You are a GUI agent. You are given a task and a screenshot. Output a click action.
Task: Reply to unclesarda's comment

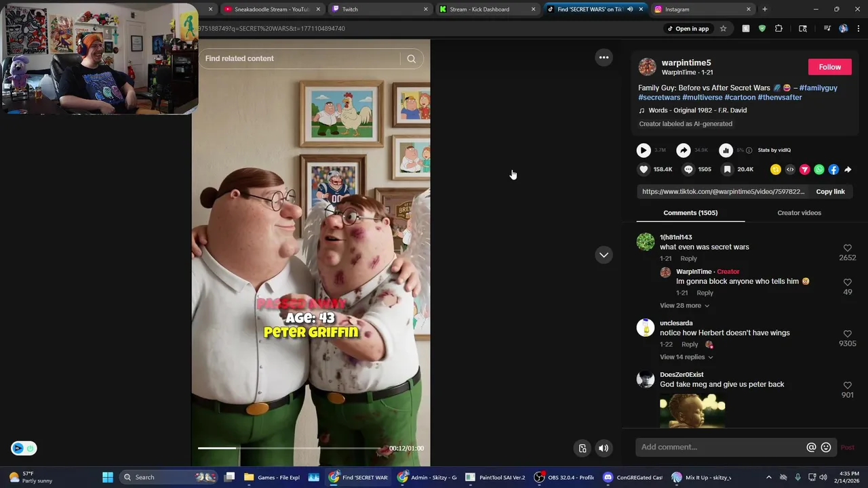[x=690, y=344]
